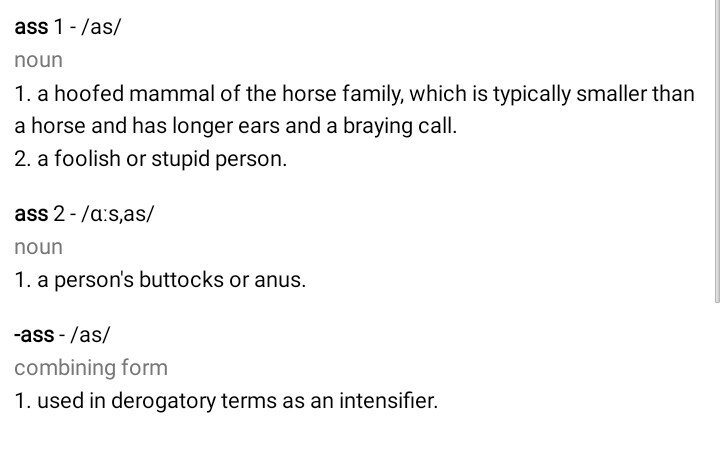
Task: Select the /as/ pronunciation beside "ass 1"
Action: tap(101, 28)
